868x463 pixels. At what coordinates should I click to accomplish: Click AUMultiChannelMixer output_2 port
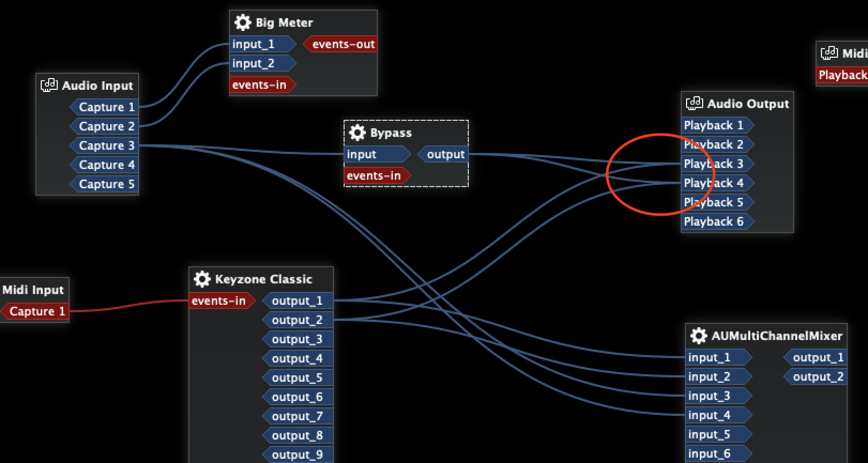click(816, 376)
